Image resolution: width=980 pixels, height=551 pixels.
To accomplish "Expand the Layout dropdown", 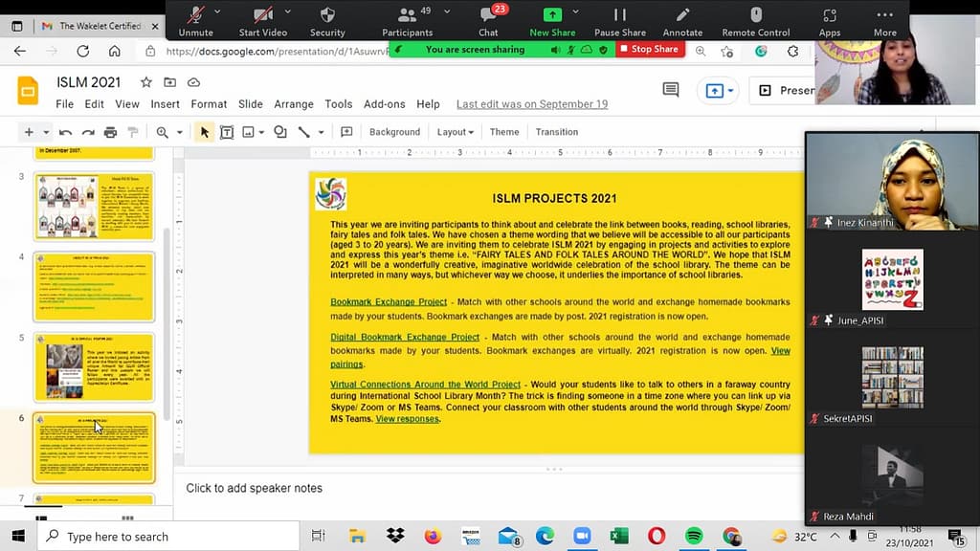I will click(x=455, y=132).
